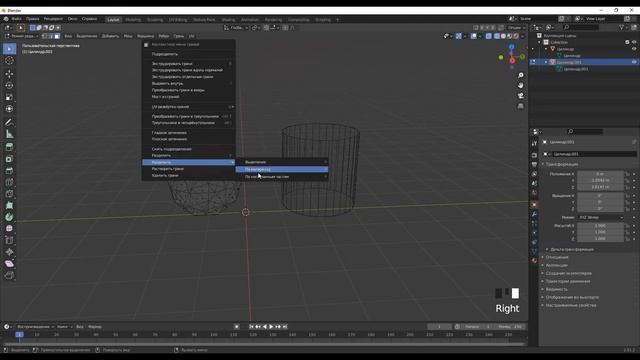The width and height of the screenshot is (640, 360).
Task: Open the Опции options dropdown
Action: (x=516, y=28)
